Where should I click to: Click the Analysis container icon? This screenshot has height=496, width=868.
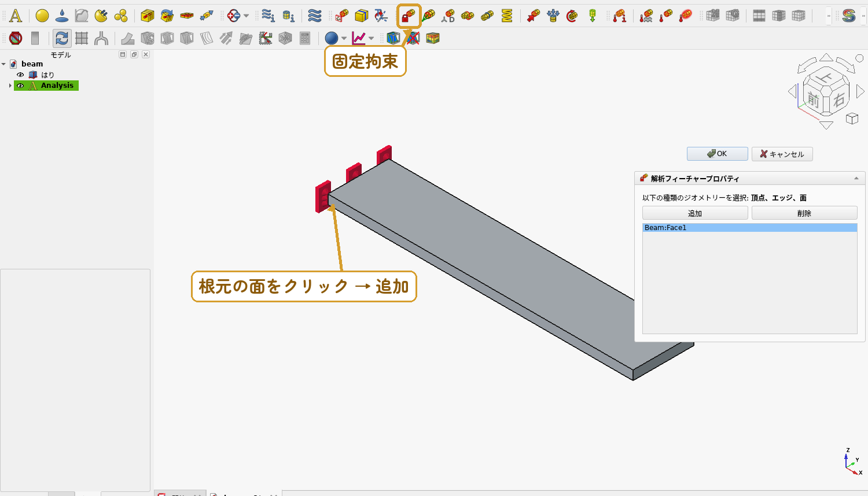pyautogui.click(x=16, y=16)
